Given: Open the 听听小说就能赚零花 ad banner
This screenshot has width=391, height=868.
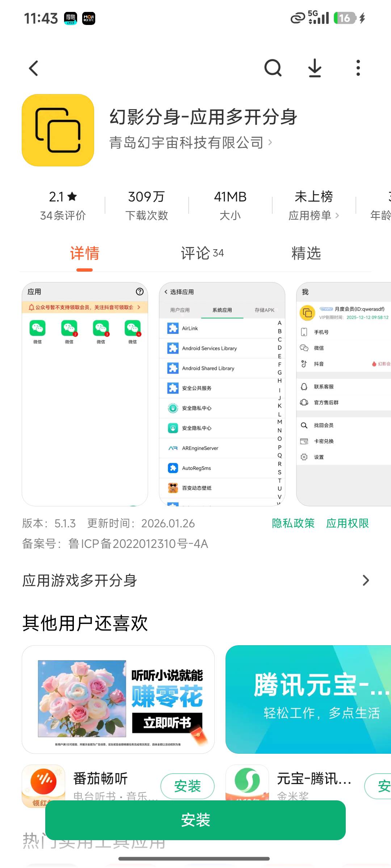Looking at the screenshot, I should pyautogui.click(x=118, y=699).
